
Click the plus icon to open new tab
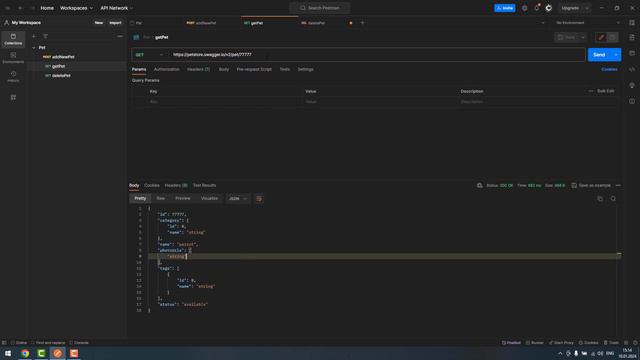click(x=362, y=23)
